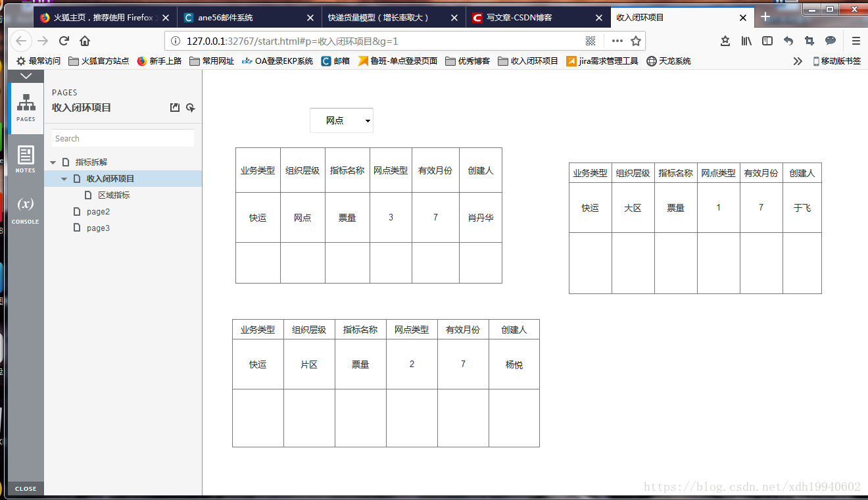Open the Firefox hamburger menu
The width and height of the screenshot is (868, 500).
(856, 41)
